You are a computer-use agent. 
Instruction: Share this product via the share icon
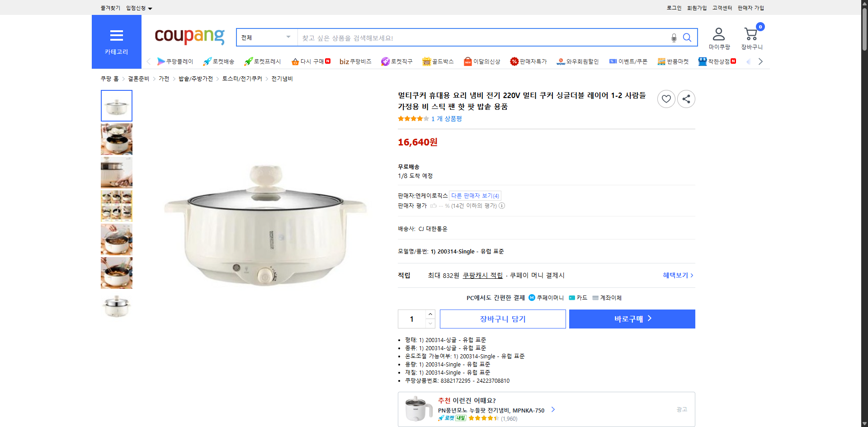686,99
